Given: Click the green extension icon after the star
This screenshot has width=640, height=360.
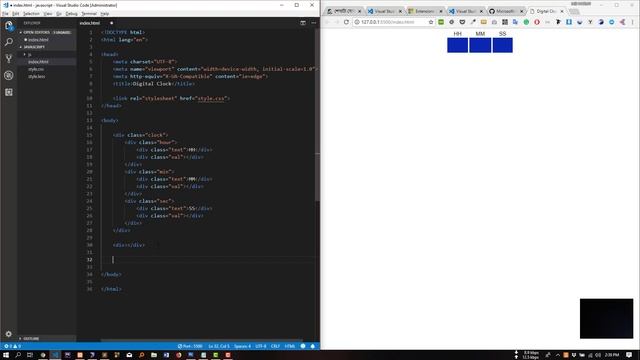Looking at the screenshot, I should [441, 22].
